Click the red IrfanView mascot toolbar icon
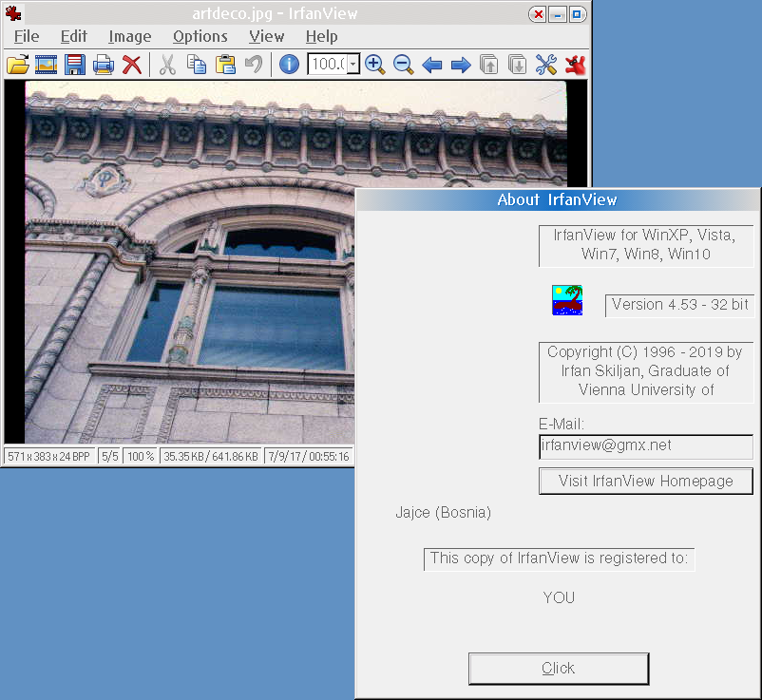 point(575,65)
